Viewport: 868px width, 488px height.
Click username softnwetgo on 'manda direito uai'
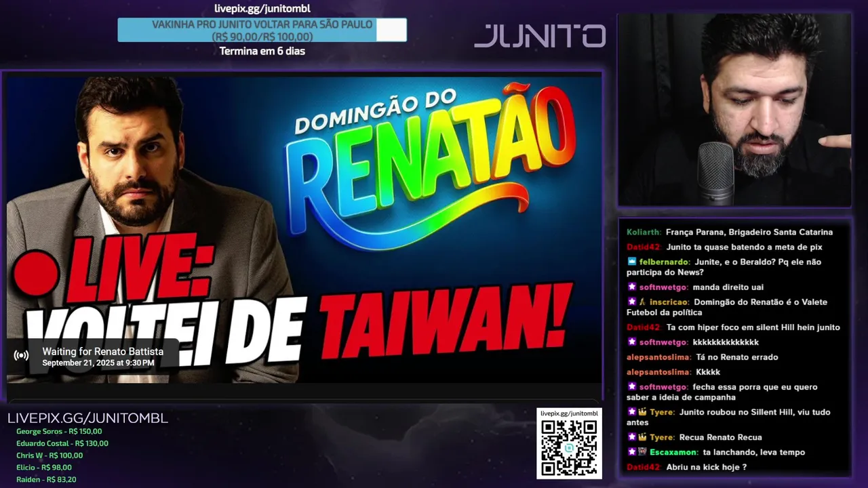coord(663,287)
